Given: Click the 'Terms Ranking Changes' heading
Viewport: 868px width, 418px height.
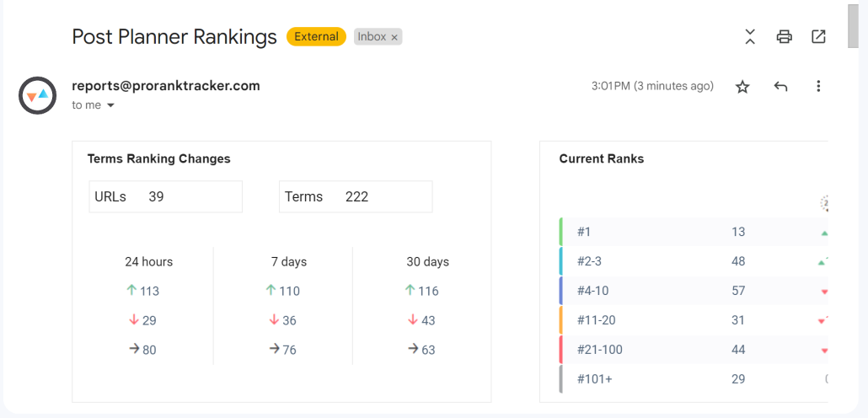Looking at the screenshot, I should (159, 159).
